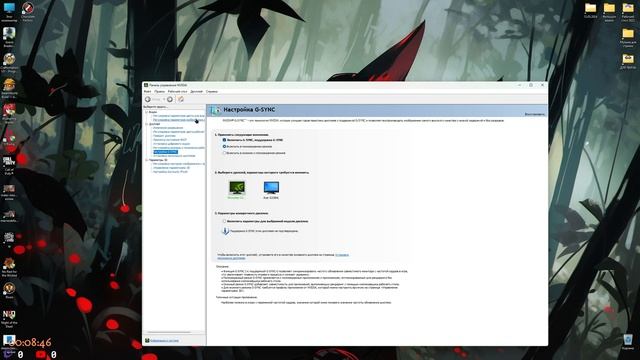Open desktop color settings page in tree
This screenshot has width=640, height=360.
(179, 132)
